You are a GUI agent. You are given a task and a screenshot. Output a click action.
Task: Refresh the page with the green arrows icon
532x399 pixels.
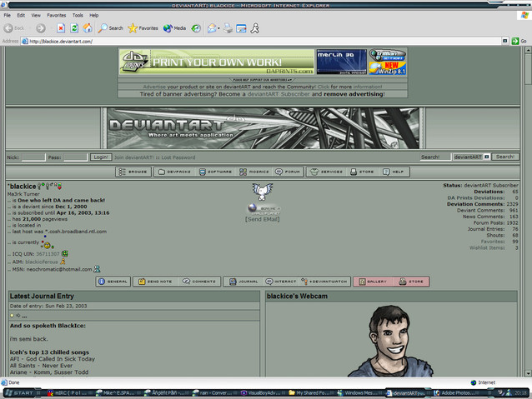point(74,28)
